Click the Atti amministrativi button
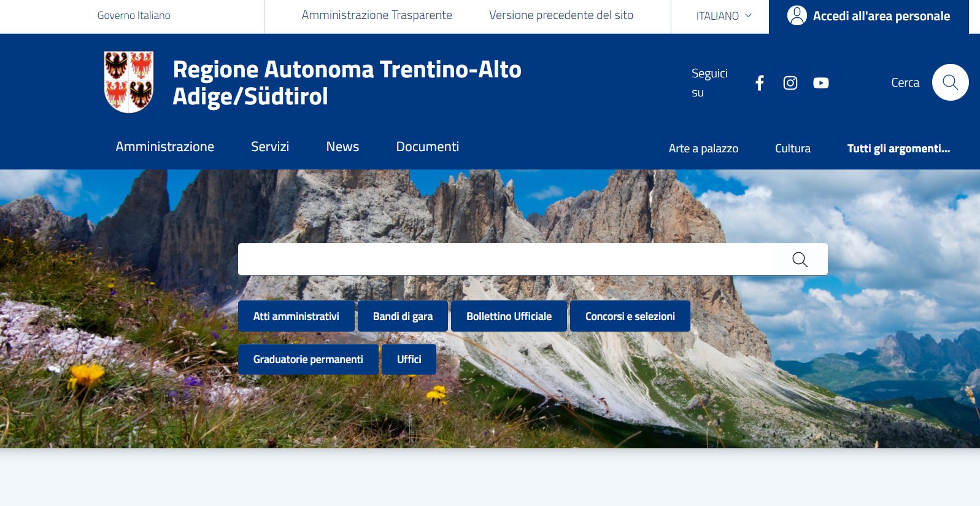Image resolution: width=980 pixels, height=506 pixels. pos(296,316)
